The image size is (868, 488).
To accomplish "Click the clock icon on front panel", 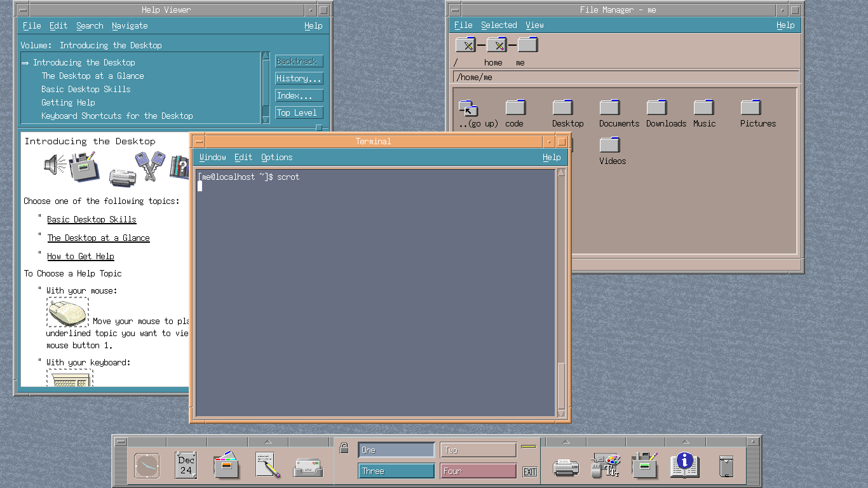I will [147, 466].
